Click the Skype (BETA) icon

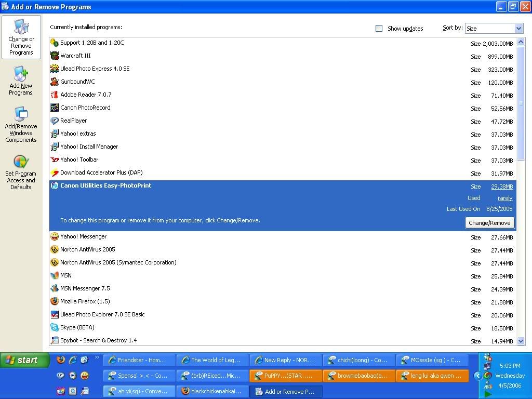tap(55, 327)
